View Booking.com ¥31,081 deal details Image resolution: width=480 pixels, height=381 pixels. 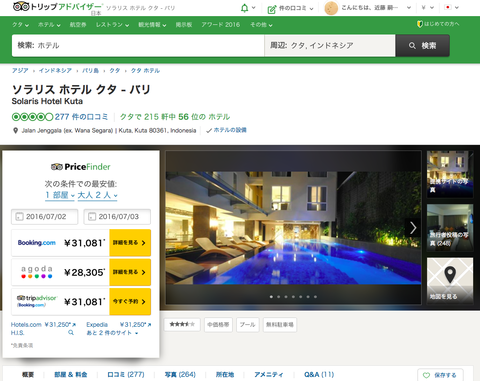tap(130, 243)
